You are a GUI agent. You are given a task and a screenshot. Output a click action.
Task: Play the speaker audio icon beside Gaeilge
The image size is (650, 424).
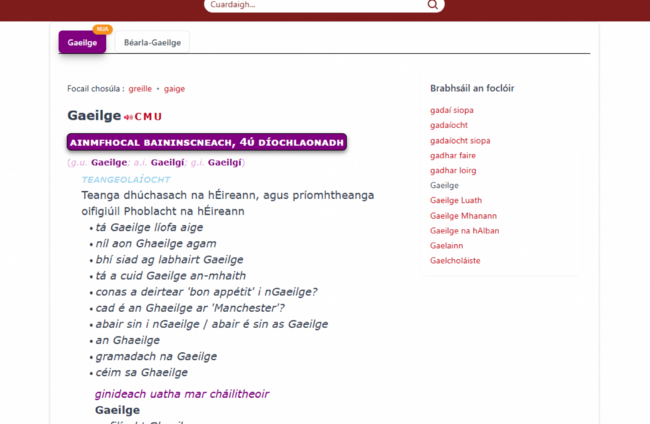click(127, 117)
